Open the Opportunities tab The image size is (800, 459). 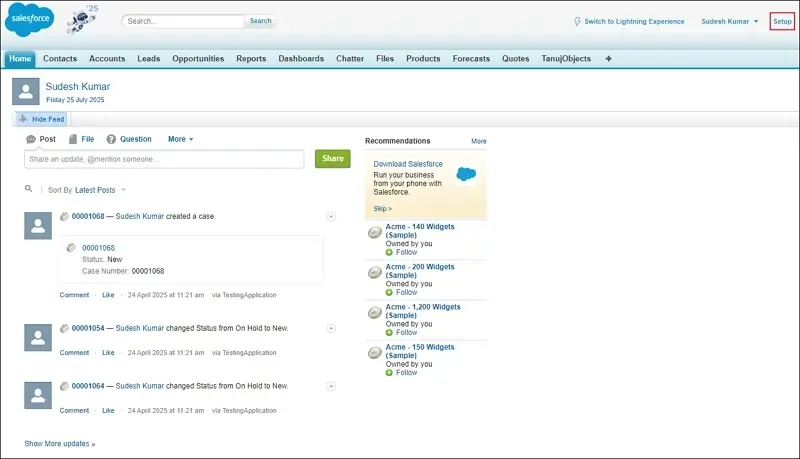pos(198,59)
